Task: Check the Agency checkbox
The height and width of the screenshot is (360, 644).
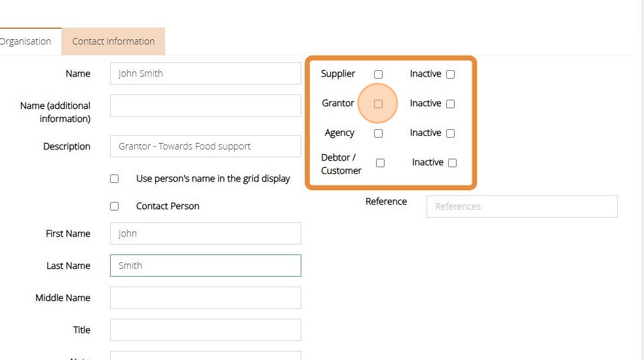Action: [x=378, y=133]
